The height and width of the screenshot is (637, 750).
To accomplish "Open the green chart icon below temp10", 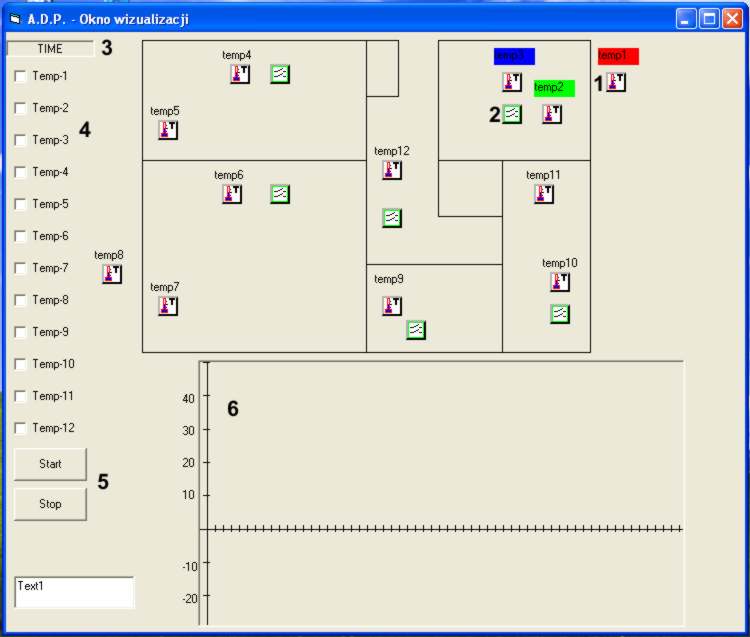I will coord(560,314).
